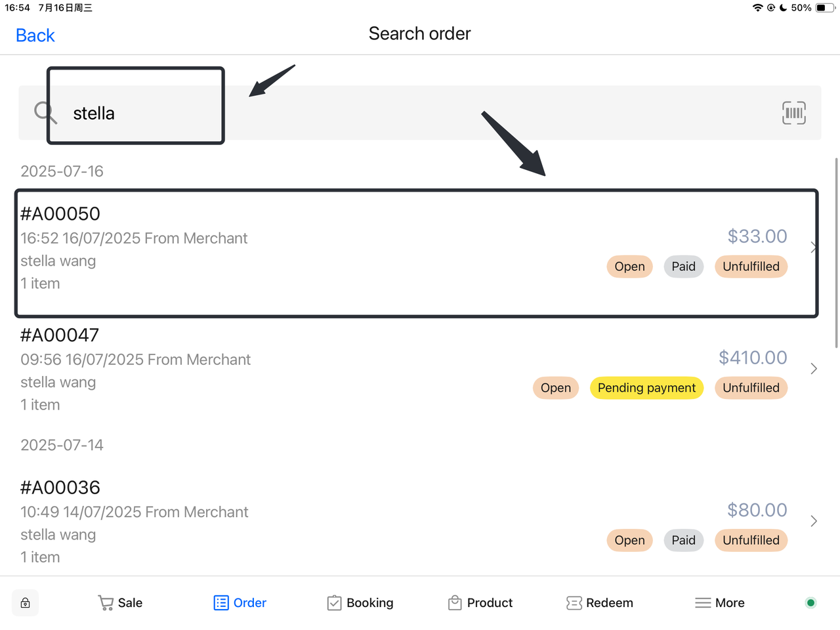The height and width of the screenshot is (630, 840).
Task: Click the magnifying glass search icon
Action: pyautogui.click(x=45, y=113)
